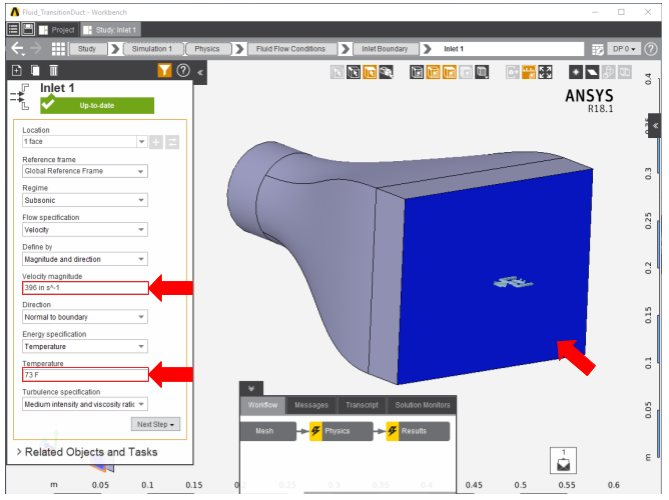Click the delete trash icon
This screenshot has height=500, width=669.
[x=53, y=70]
